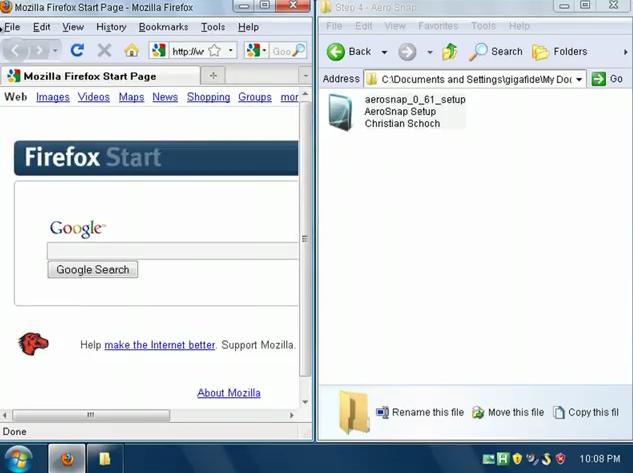The height and width of the screenshot is (473, 633).
Task: Click the Firefox horizontal scrollbar thumb
Action: click(91, 415)
